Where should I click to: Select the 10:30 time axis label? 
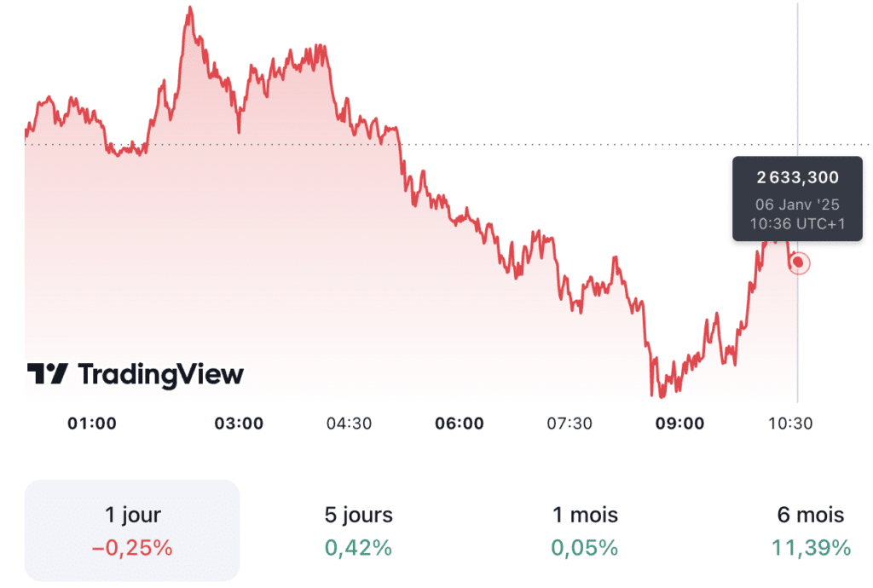click(x=789, y=424)
